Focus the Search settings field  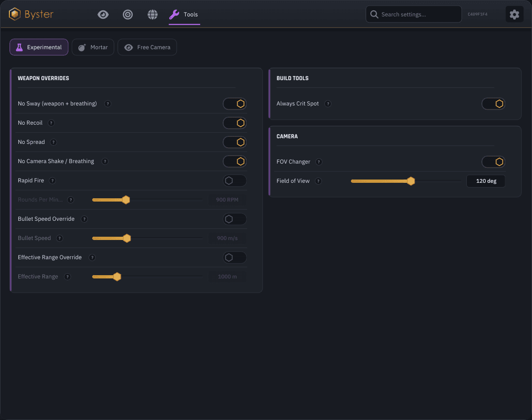(413, 14)
